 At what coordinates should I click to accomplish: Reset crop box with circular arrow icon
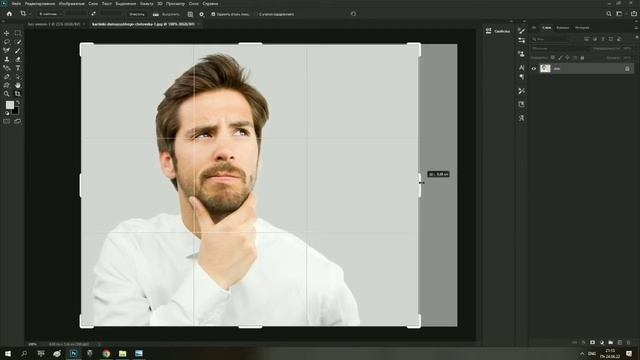point(353,14)
